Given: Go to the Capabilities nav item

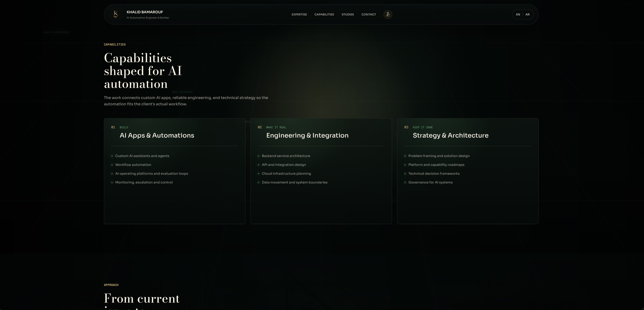Looking at the screenshot, I should [x=324, y=15].
